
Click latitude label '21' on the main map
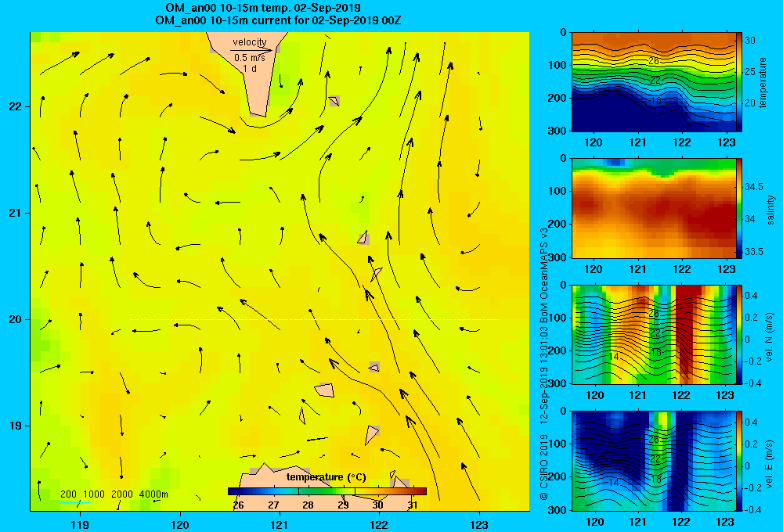[16, 213]
